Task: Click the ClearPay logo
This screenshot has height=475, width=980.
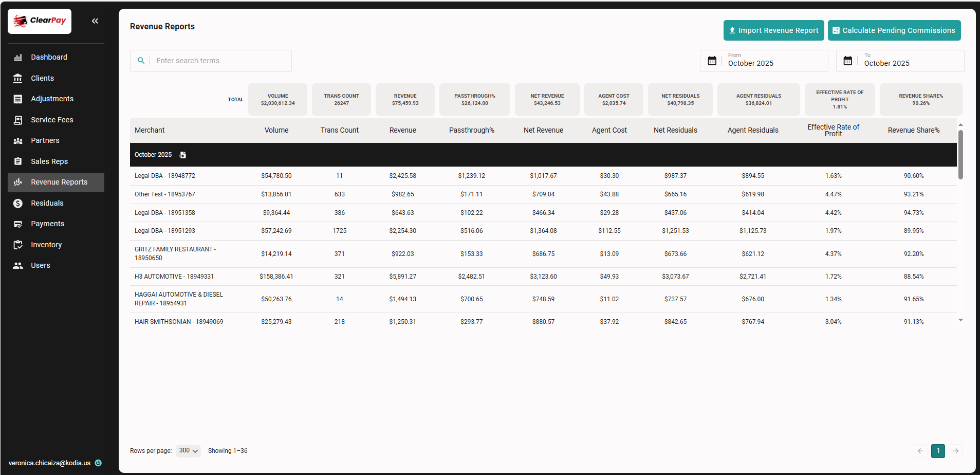Action: click(x=40, y=21)
